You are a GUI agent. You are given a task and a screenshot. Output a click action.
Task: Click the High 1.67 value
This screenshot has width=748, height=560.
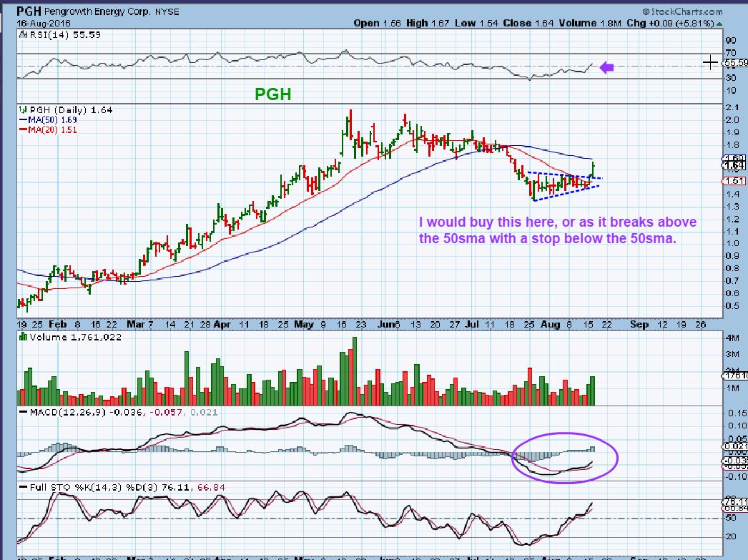coord(428,23)
